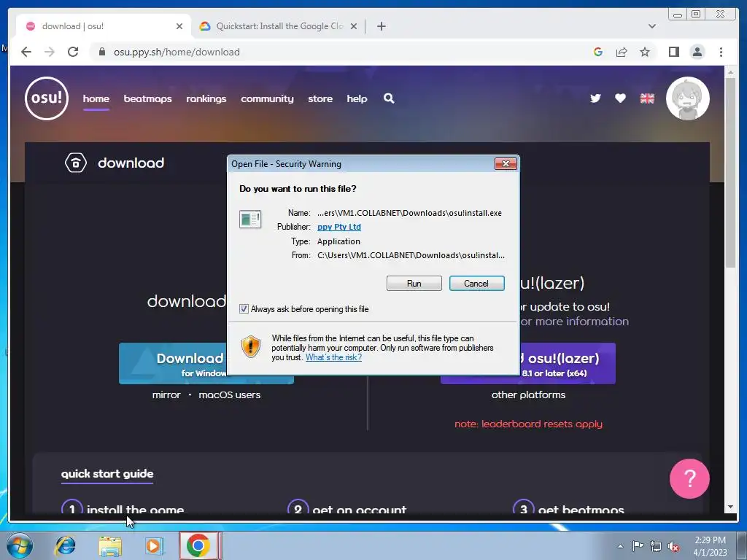Click the lock site info icon
747x560 pixels.
pyautogui.click(x=101, y=52)
